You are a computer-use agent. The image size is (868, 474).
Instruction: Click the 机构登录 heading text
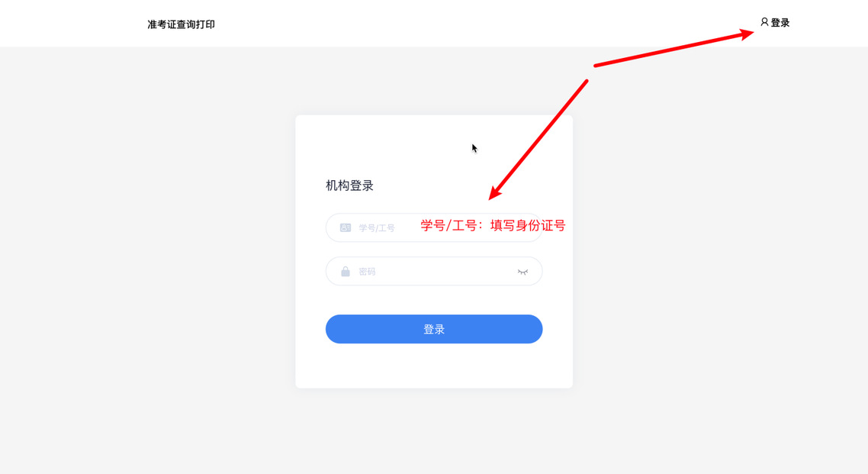coord(349,185)
